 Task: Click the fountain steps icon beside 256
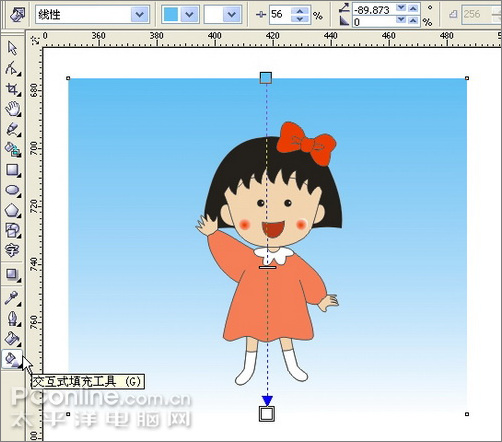click(453, 14)
